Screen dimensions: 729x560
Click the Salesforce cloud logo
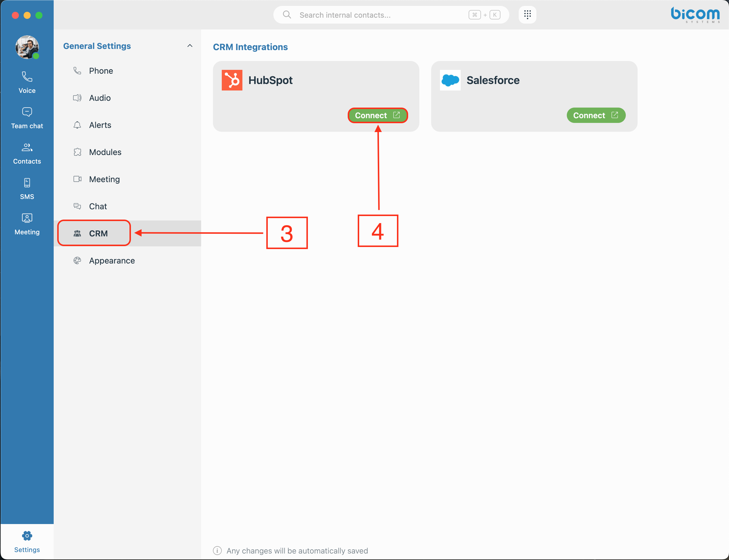coord(450,80)
